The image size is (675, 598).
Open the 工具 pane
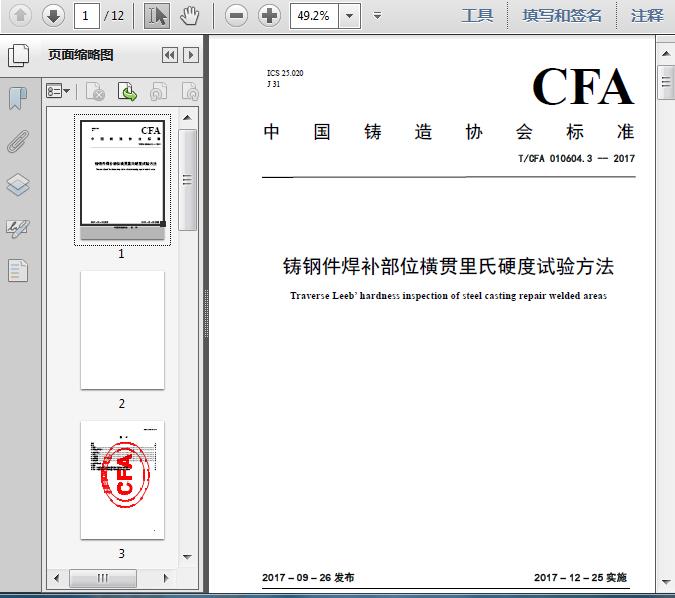point(477,16)
